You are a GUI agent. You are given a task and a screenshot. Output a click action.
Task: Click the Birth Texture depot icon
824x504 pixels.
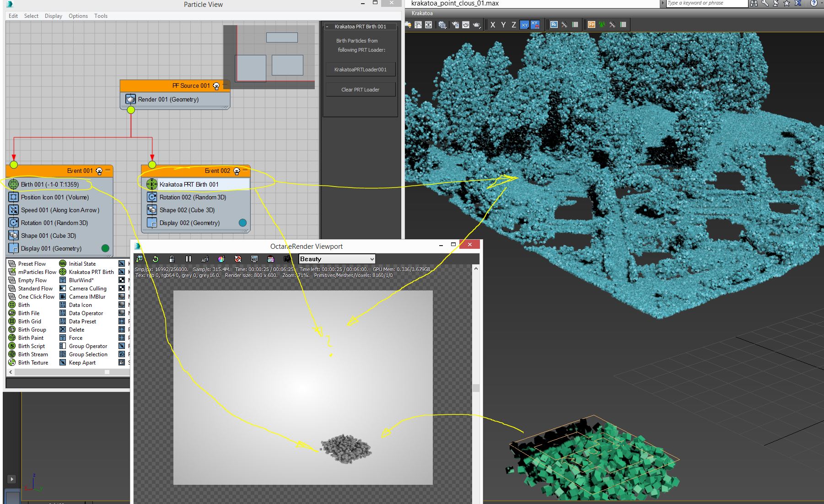tap(12, 363)
